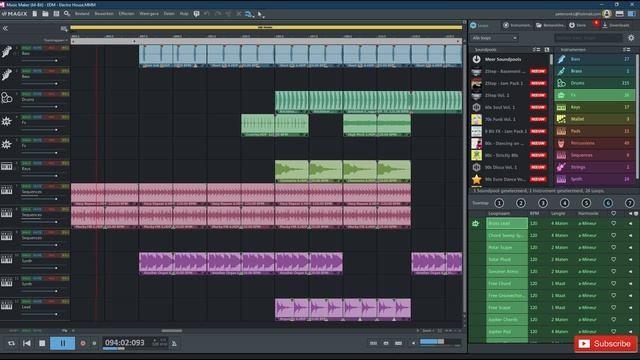Open the Effecten menu
640x360 pixels.
pyautogui.click(x=126, y=14)
